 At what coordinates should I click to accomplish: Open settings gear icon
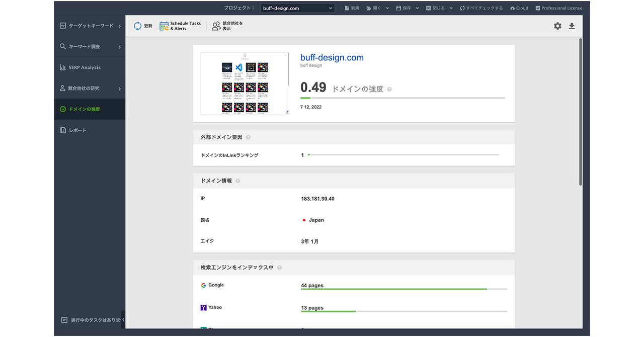[x=557, y=26]
